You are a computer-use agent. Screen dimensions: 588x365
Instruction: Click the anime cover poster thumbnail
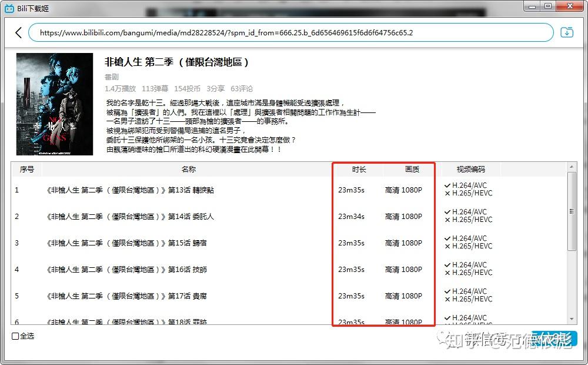pos(55,103)
